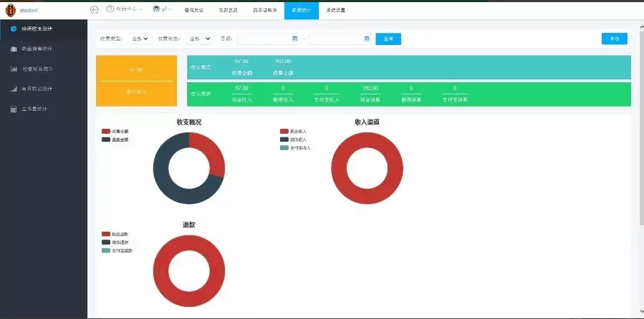
Task: Click the blue 查询 button
Action: (388, 39)
